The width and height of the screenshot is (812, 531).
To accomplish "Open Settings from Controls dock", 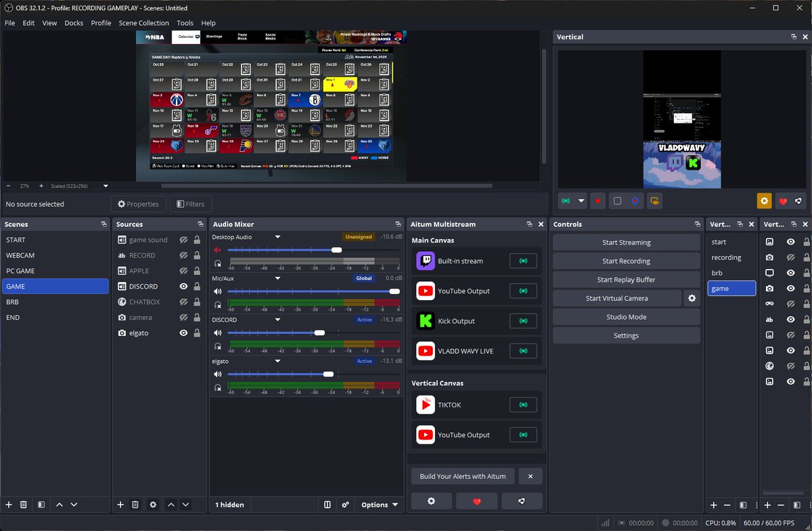I will (627, 335).
